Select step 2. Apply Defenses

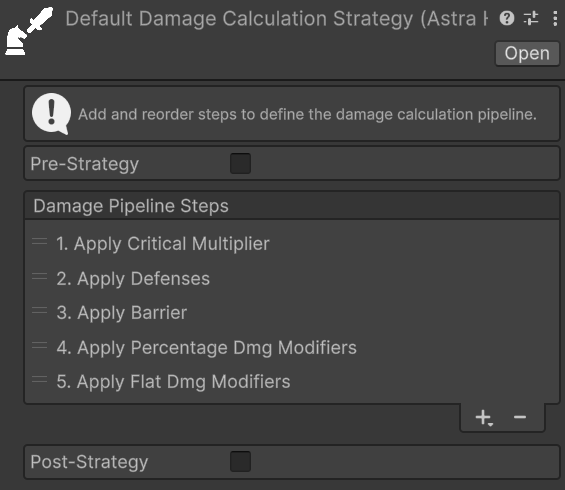pos(292,279)
